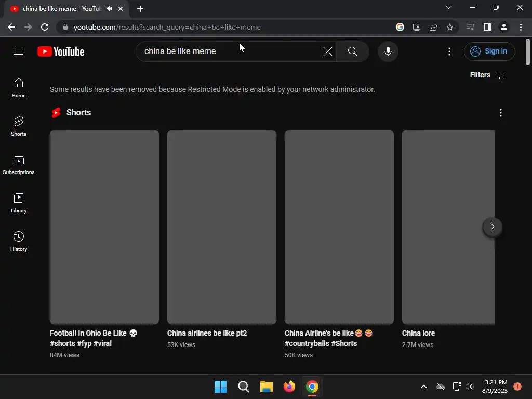532x399 pixels.
Task: Reload the page
Action: (x=45, y=27)
